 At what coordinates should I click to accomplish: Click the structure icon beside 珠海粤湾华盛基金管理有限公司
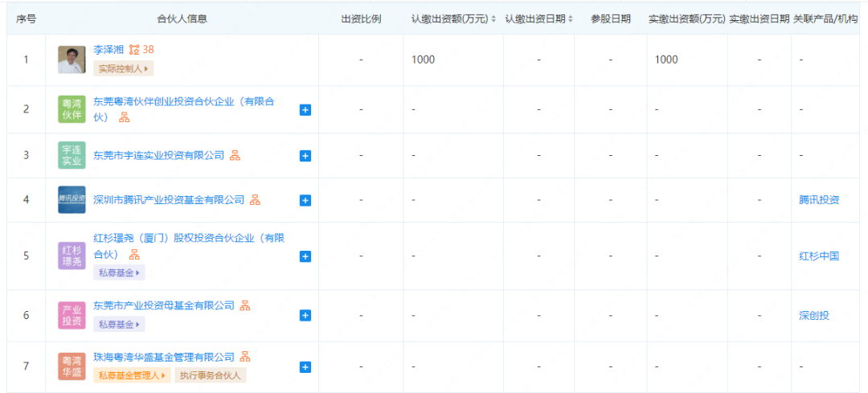pos(245,357)
